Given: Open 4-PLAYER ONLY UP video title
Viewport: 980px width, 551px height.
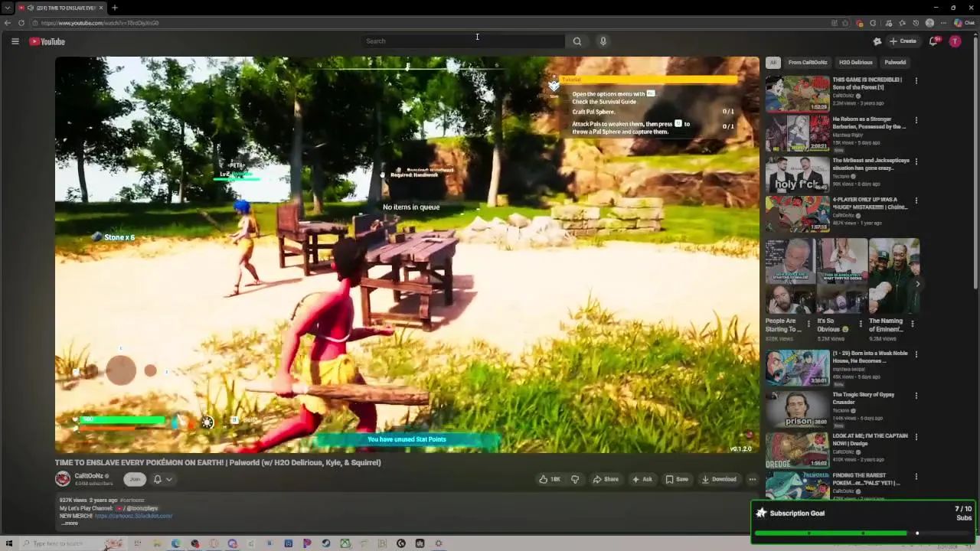Looking at the screenshot, I should tap(870, 204).
